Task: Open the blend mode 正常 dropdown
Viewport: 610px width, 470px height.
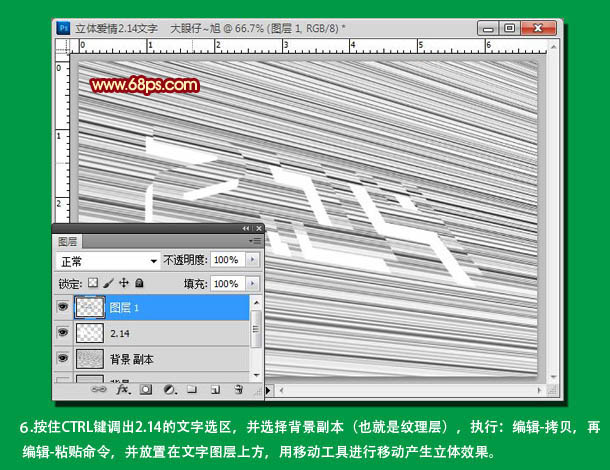Action: coord(108,261)
